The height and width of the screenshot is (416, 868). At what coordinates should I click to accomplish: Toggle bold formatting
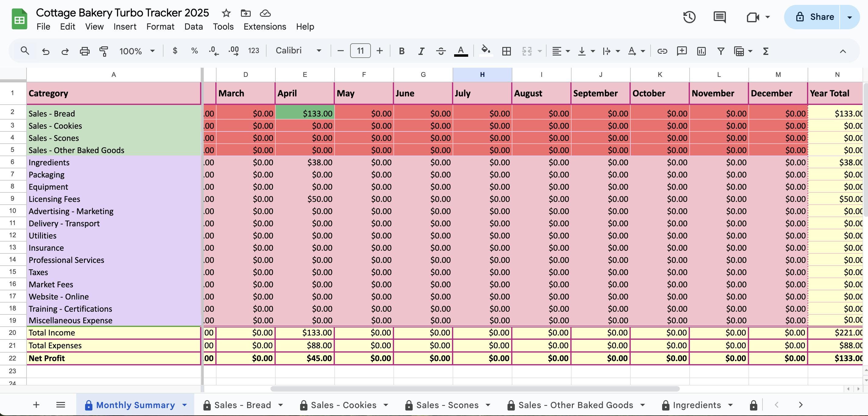[x=402, y=51]
